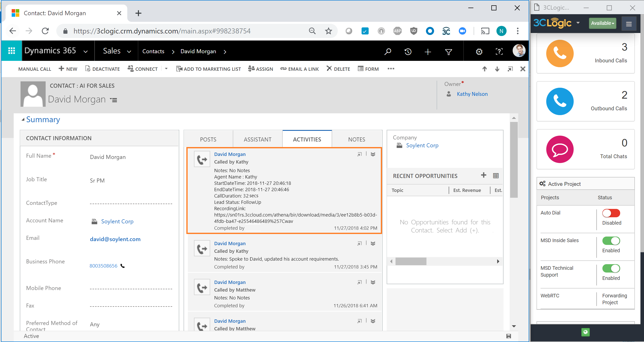644x342 pixels.
Task: Toggle the Auto Dial project switch
Action: click(611, 213)
